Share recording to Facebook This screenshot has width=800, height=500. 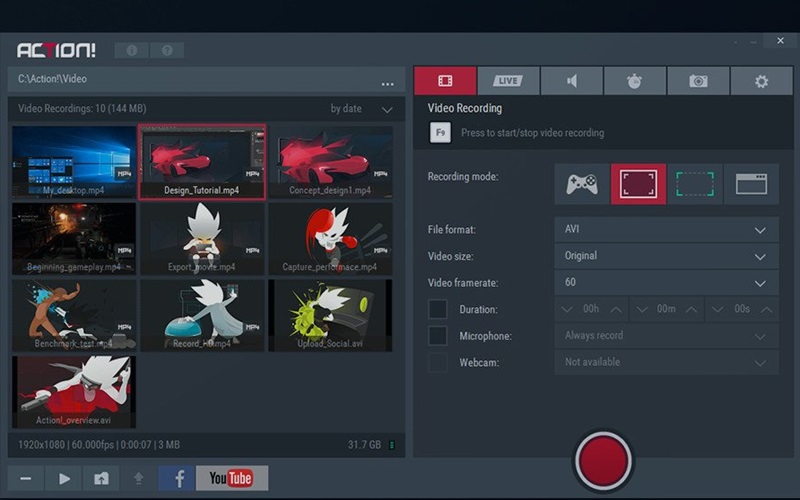tap(177, 478)
